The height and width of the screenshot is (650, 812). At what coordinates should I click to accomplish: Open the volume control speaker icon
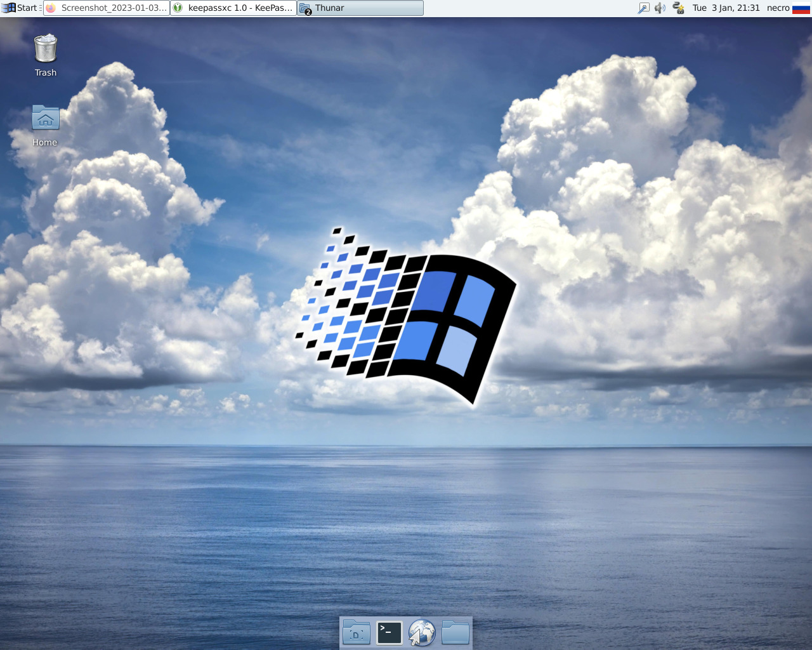pos(660,8)
